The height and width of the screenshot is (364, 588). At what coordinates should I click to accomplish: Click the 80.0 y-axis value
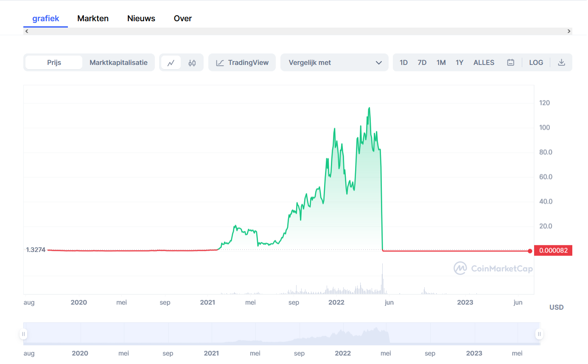tap(546, 152)
